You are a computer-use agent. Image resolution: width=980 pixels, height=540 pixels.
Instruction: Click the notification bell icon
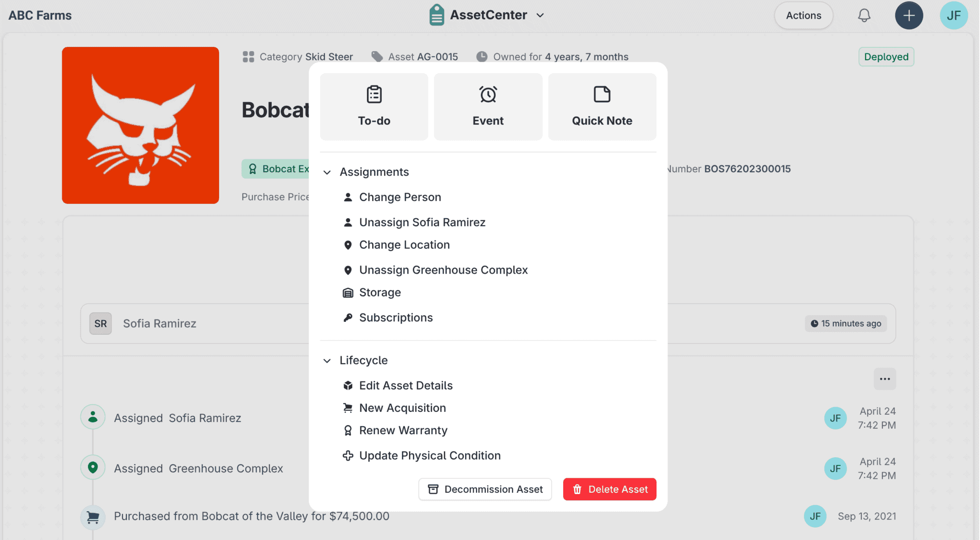click(864, 16)
